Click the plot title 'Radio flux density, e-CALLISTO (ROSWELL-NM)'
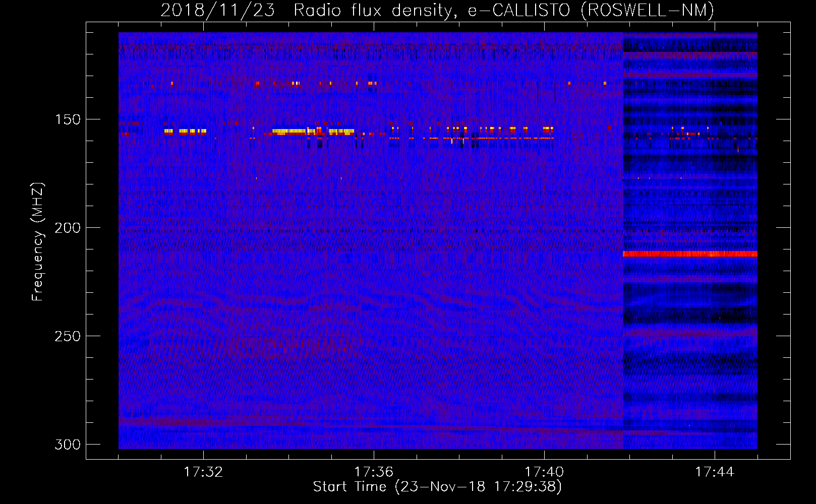Viewport: 816px width, 504px height. point(504,10)
